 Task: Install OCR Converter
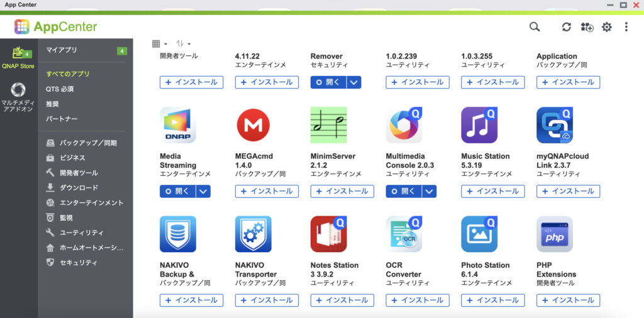coord(418,300)
